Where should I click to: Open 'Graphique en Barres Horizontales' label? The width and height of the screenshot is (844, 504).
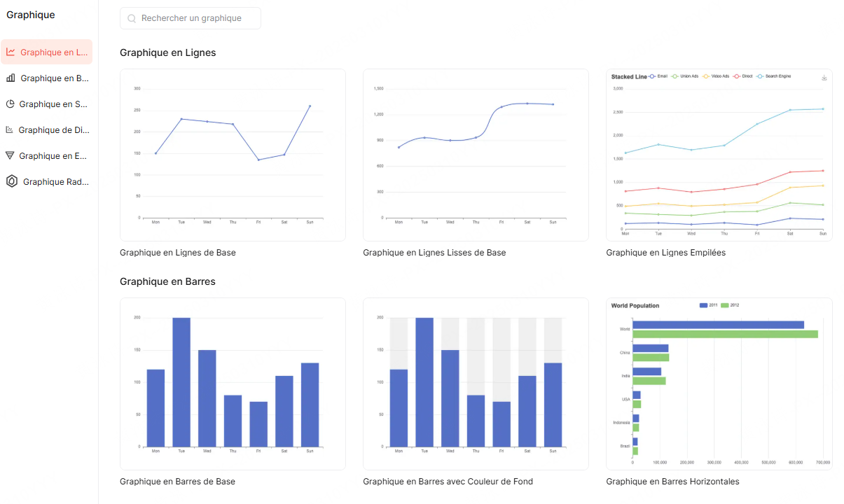coord(672,482)
